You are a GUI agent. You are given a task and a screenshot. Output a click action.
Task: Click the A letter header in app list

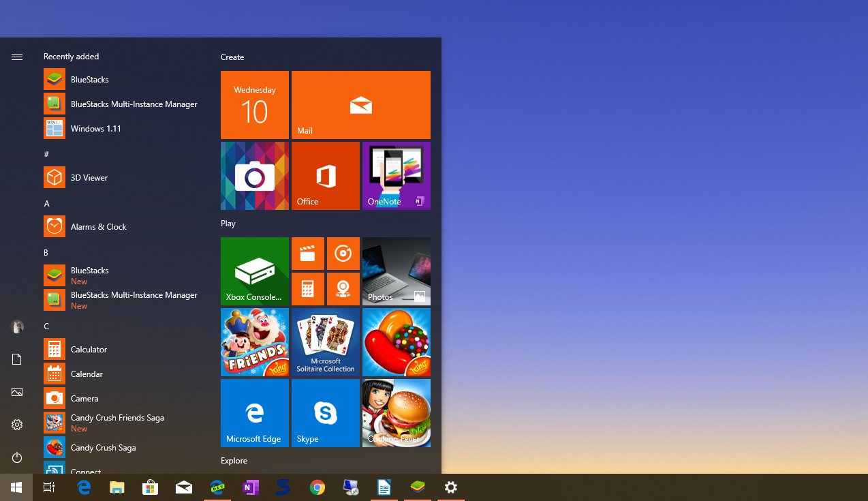[x=46, y=203]
